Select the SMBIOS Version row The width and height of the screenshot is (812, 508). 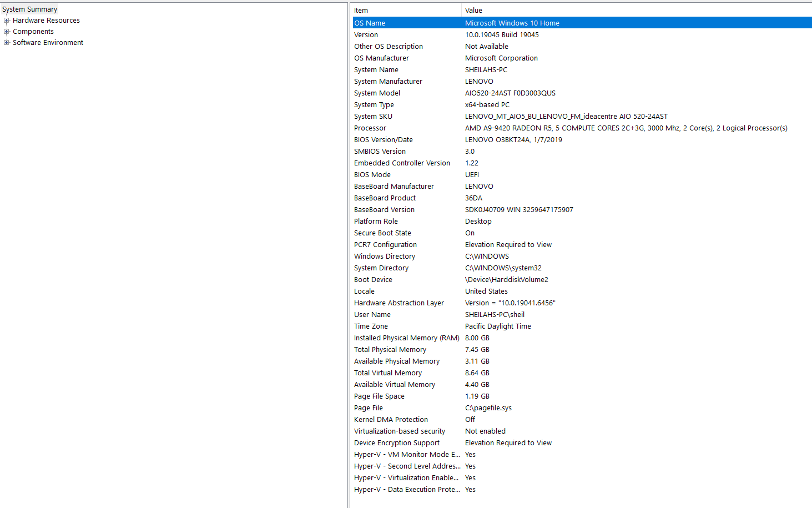point(582,151)
